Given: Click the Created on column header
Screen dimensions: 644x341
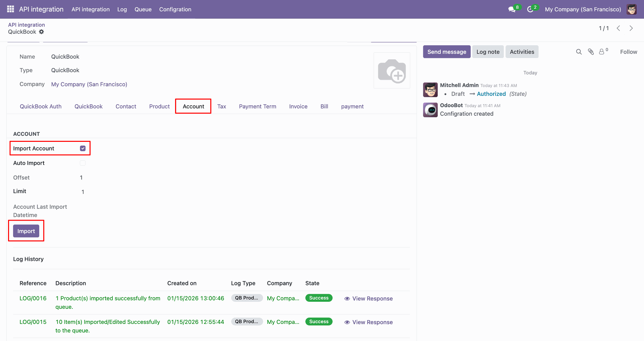Looking at the screenshot, I should click(x=182, y=283).
